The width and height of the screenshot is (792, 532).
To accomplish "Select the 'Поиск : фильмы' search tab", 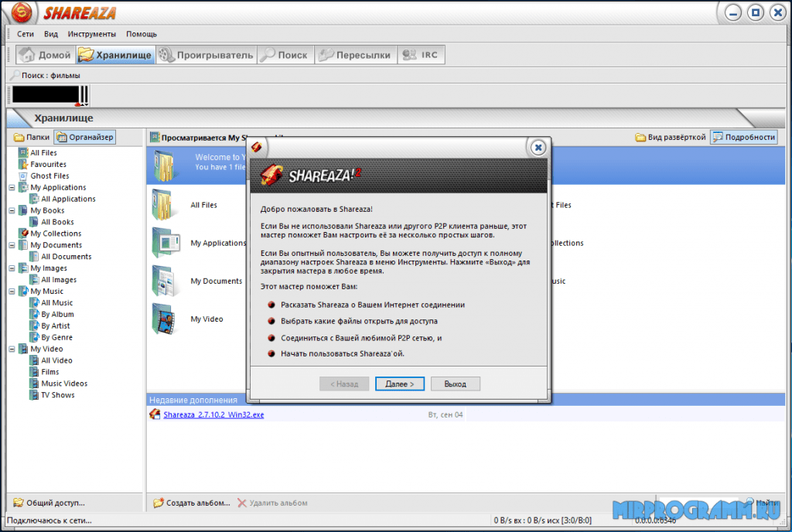I will pos(46,75).
